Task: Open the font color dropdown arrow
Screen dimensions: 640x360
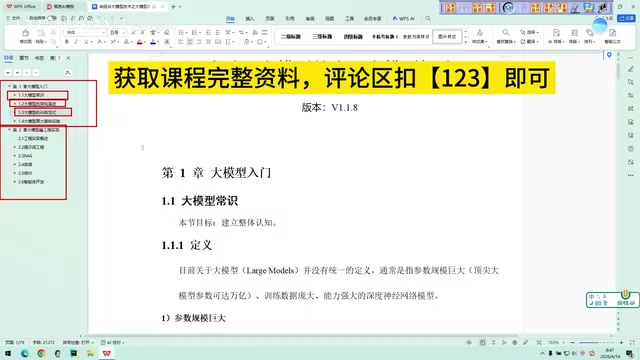Action: click(x=145, y=42)
